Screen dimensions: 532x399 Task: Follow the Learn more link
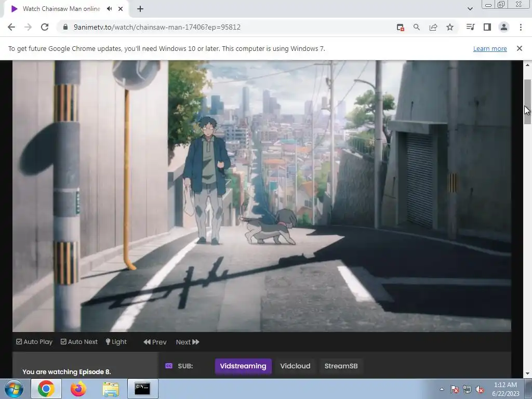point(490,48)
